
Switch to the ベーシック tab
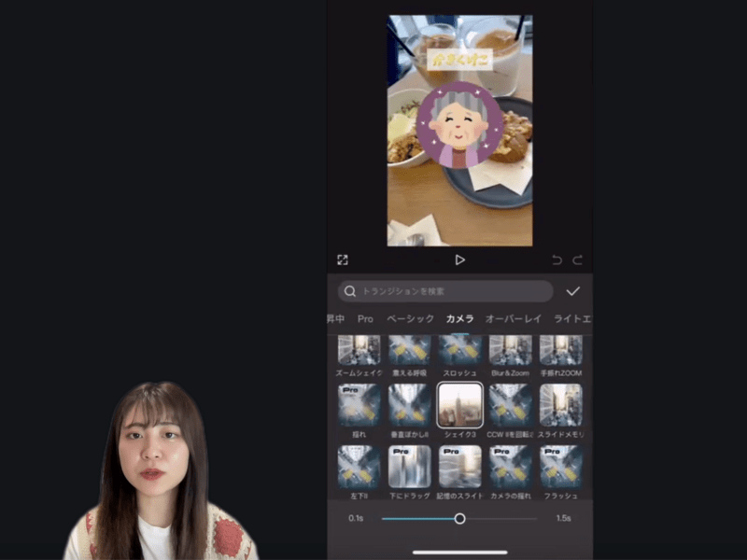410,319
